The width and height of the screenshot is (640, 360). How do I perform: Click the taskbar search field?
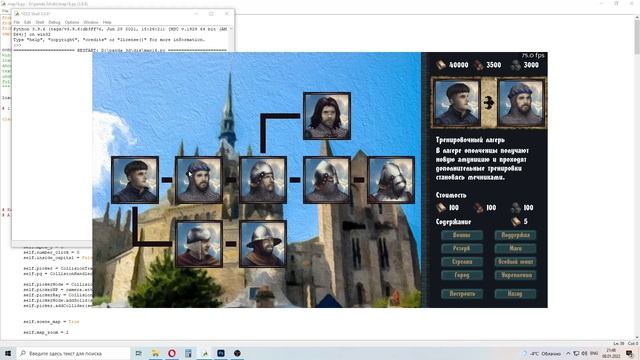click(x=73, y=353)
